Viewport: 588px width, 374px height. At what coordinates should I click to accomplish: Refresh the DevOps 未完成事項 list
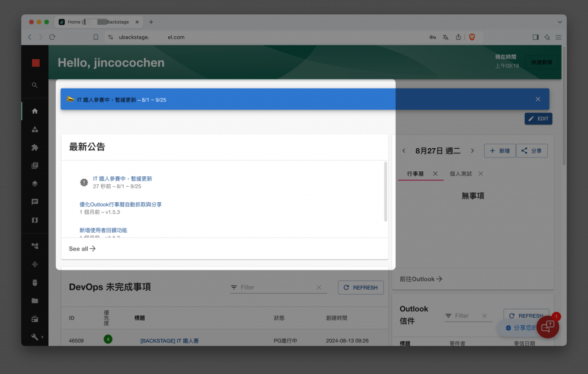[361, 287]
